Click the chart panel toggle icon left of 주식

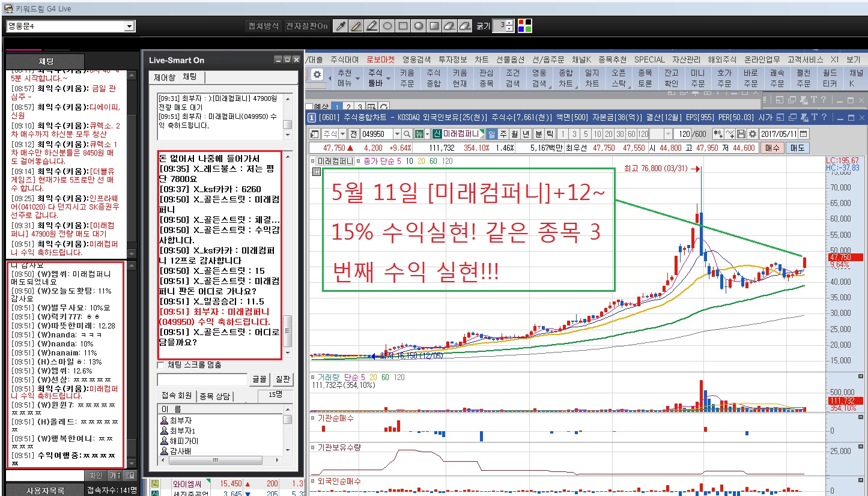pos(314,134)
